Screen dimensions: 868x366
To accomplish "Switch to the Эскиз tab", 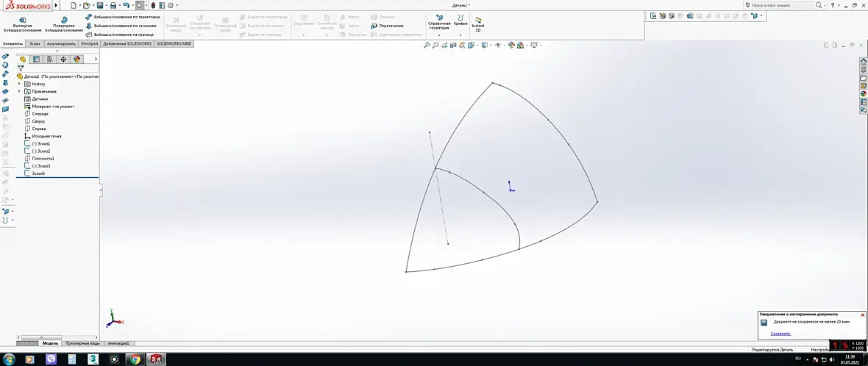I will [x=35, y=43].
